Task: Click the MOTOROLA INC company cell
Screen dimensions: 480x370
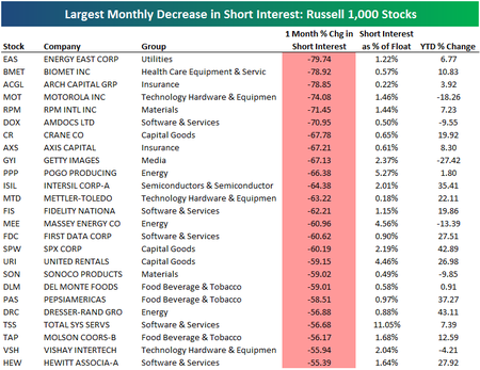Action: tap(74, 97)
